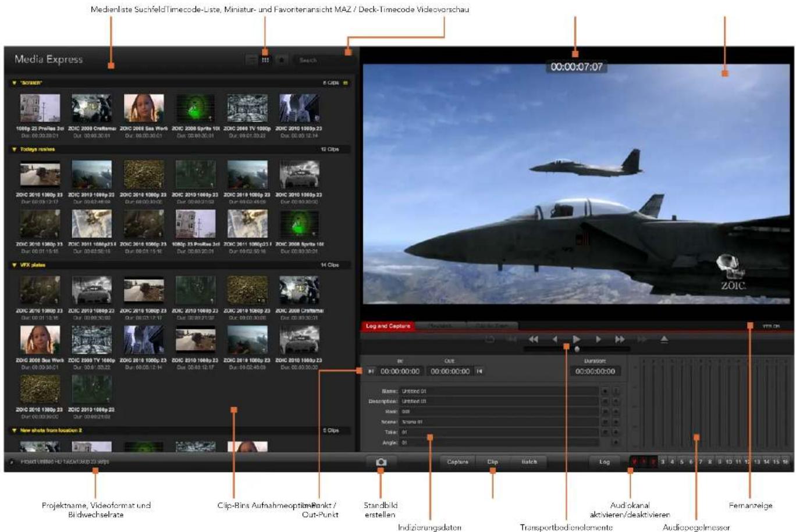Select ZOIC 2008 Sea Work clip in scratch
796x532 pixels.
click(x=144, y=115)
